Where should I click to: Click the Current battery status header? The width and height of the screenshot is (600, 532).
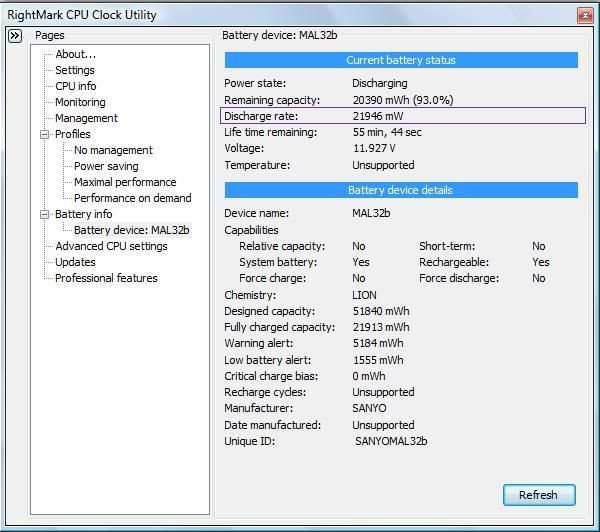pos(401,60)
